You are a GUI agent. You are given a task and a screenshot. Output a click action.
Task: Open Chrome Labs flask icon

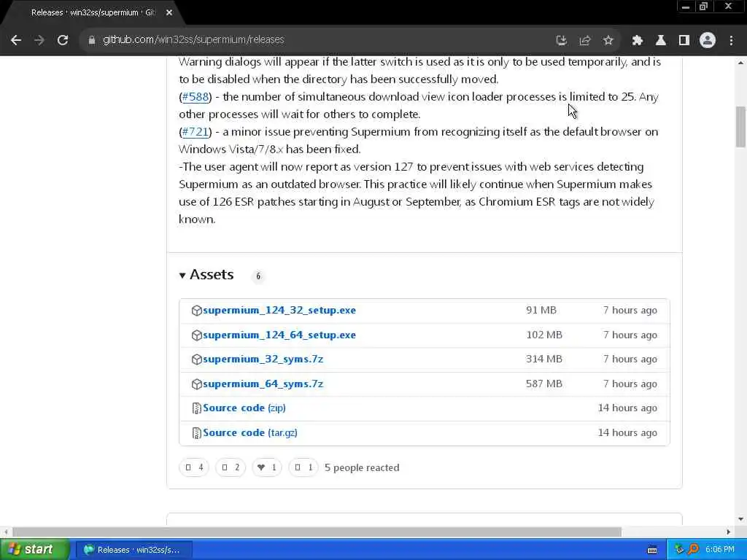click(x=661, y=41)
